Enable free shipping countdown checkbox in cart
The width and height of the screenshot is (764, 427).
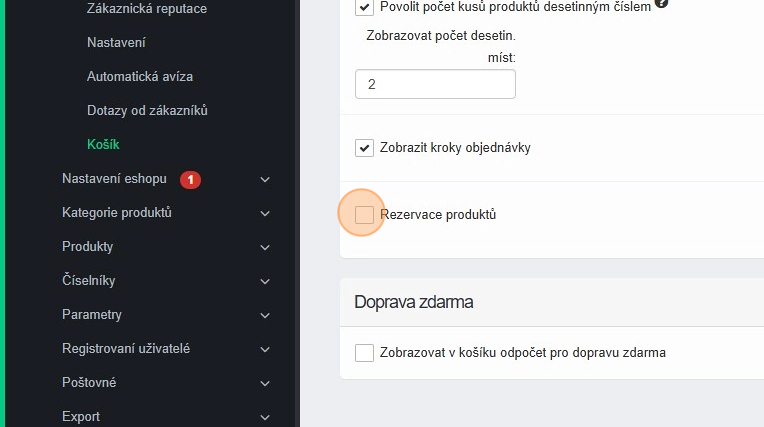(x=364, y=352)
